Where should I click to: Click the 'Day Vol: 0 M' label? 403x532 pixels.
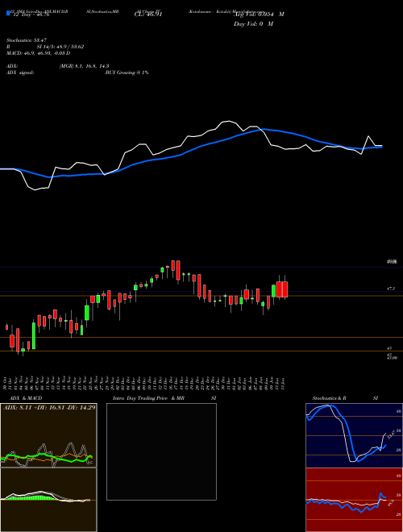253,23
